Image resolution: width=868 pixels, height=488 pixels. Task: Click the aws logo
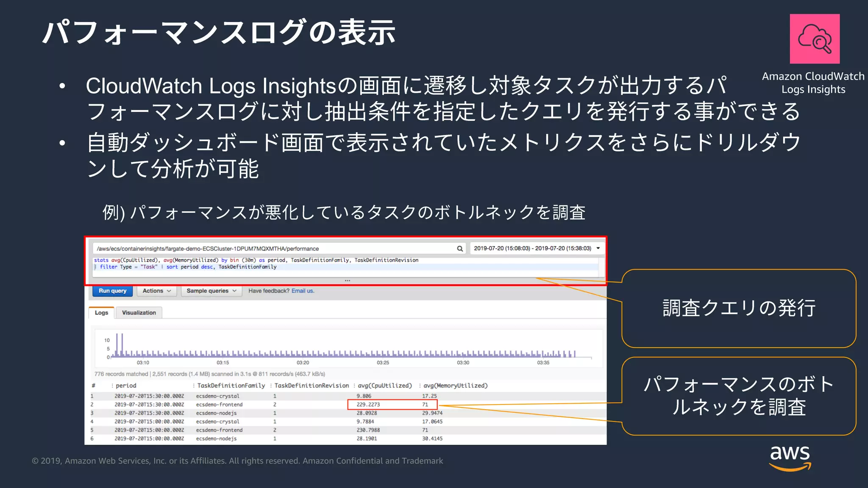click(x=790, y=458)
